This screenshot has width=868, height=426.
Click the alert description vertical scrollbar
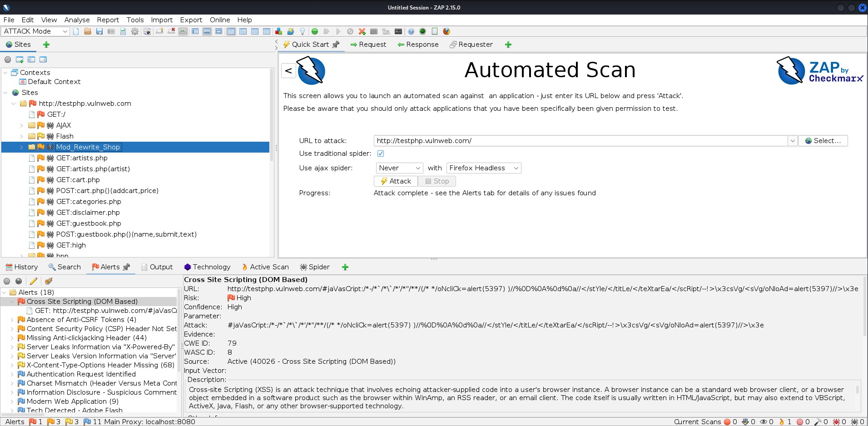858,390
